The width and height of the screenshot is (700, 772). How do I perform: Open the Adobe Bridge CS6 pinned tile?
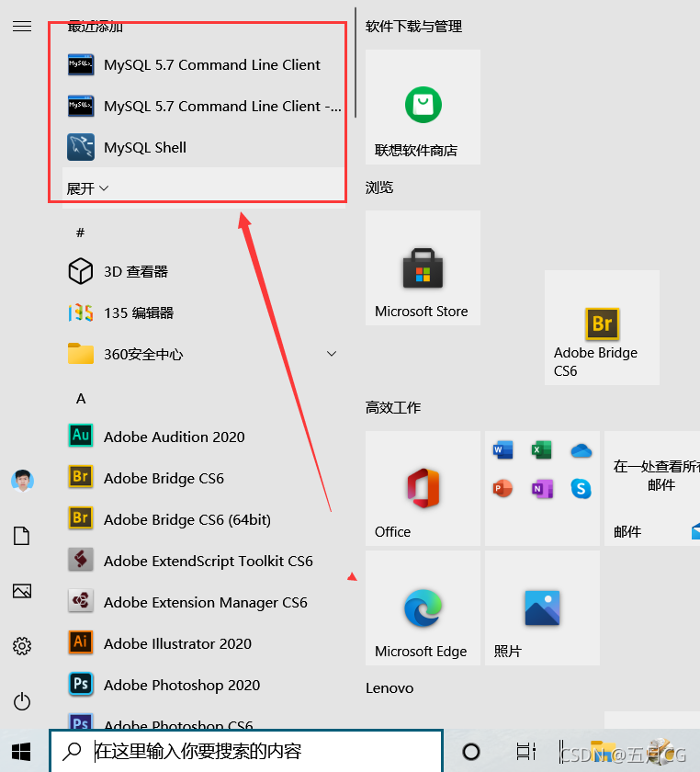pos(602,327)
